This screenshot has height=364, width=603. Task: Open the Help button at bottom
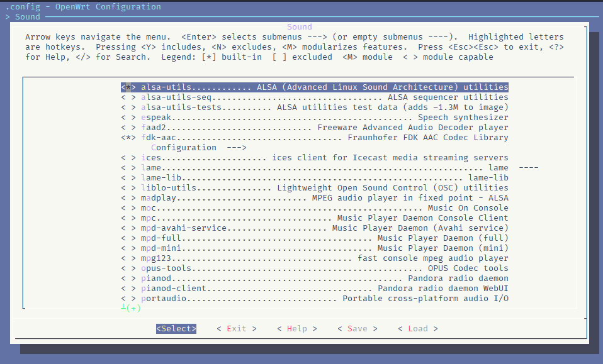click(x=296, y=329)
